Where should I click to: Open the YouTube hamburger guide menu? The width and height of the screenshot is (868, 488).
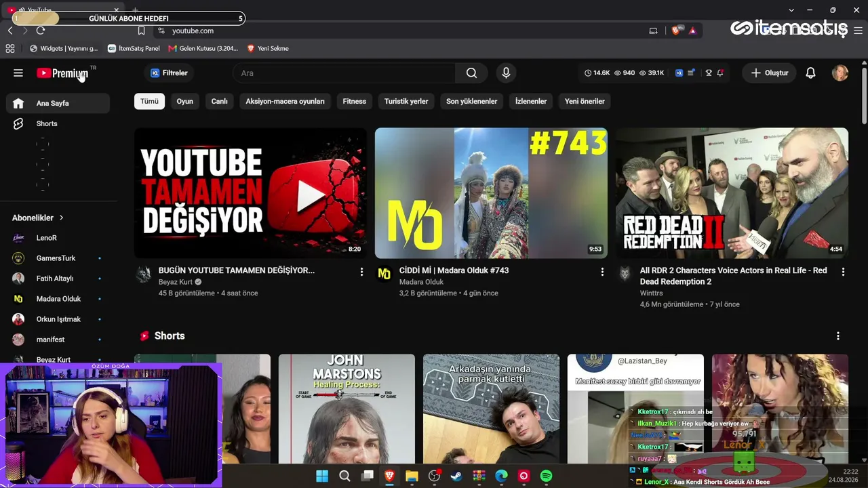pos(18,73)
